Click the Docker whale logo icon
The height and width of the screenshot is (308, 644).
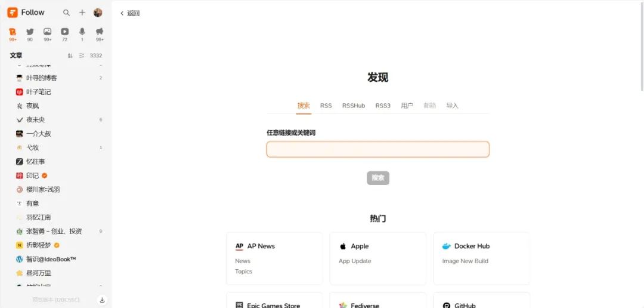[447, 247]
